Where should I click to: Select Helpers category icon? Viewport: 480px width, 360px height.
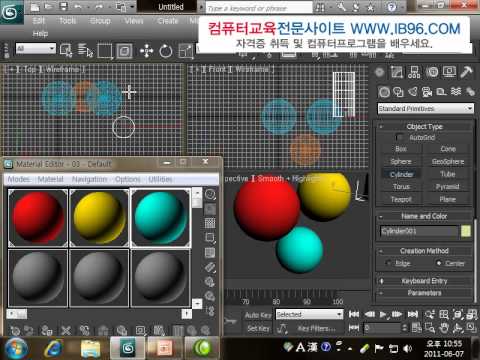(x=441, y=92)
